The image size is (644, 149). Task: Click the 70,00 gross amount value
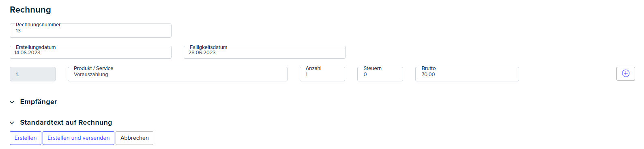click(428, 74)
